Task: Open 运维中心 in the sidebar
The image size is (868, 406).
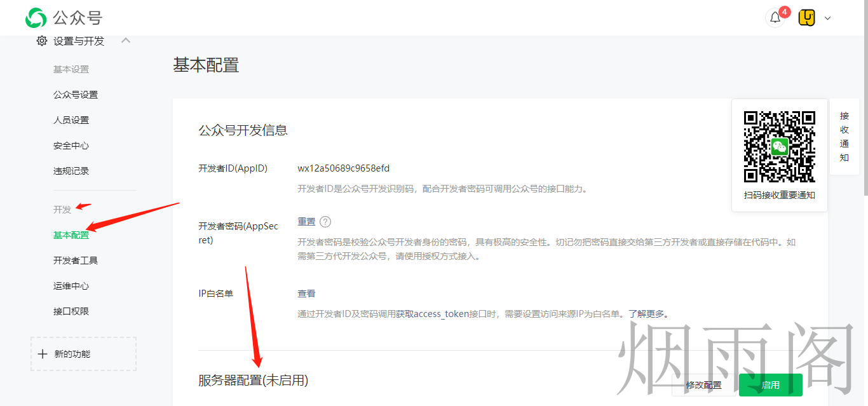Action: (71, 286)
